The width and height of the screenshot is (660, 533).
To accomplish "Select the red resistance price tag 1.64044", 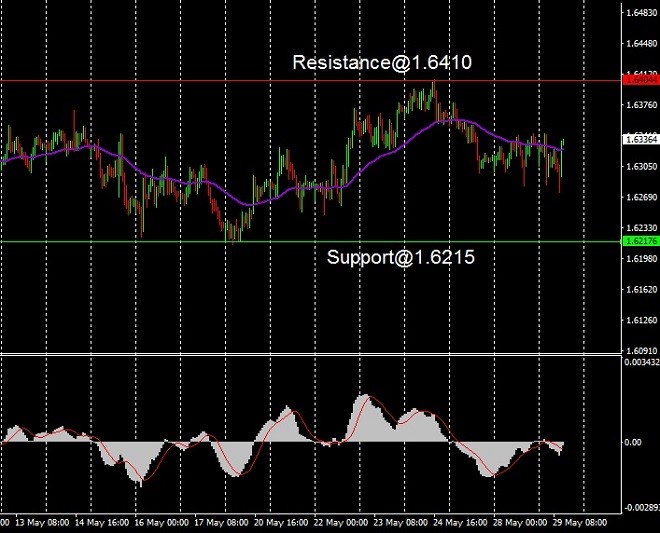I will pos(641,79).
